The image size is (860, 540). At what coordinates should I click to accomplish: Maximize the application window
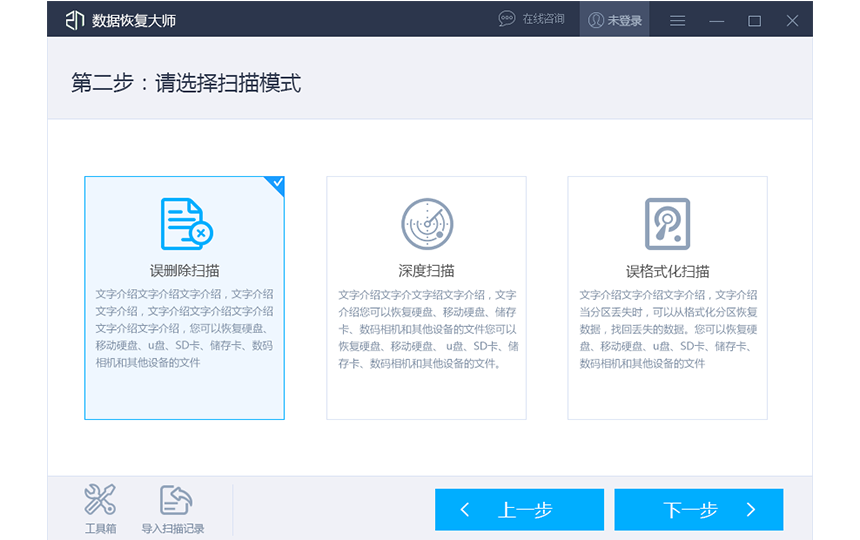pos(754,20)
